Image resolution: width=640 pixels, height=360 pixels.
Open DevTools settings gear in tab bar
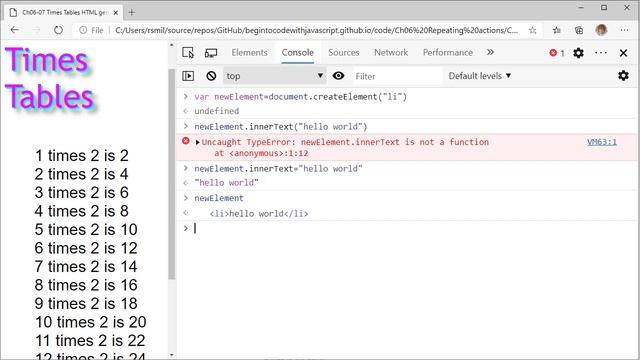coord(578,53)
